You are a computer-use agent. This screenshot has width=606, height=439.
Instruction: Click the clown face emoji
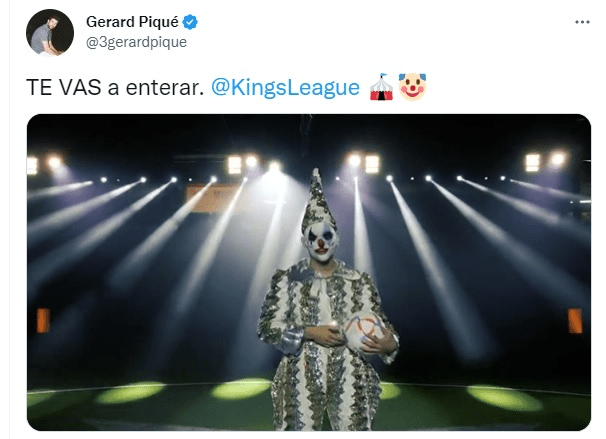(412, 87)
